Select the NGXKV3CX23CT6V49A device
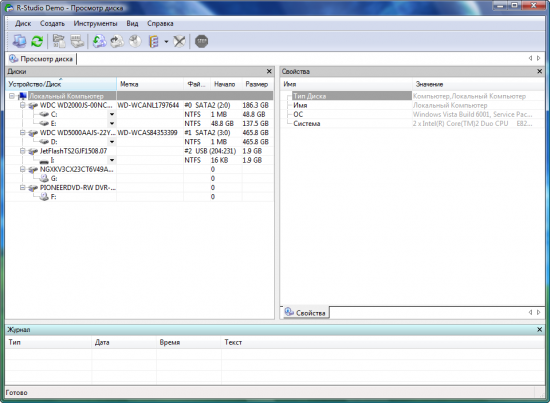This screenshot has height=403, width=550. click(x=76, y=169)
